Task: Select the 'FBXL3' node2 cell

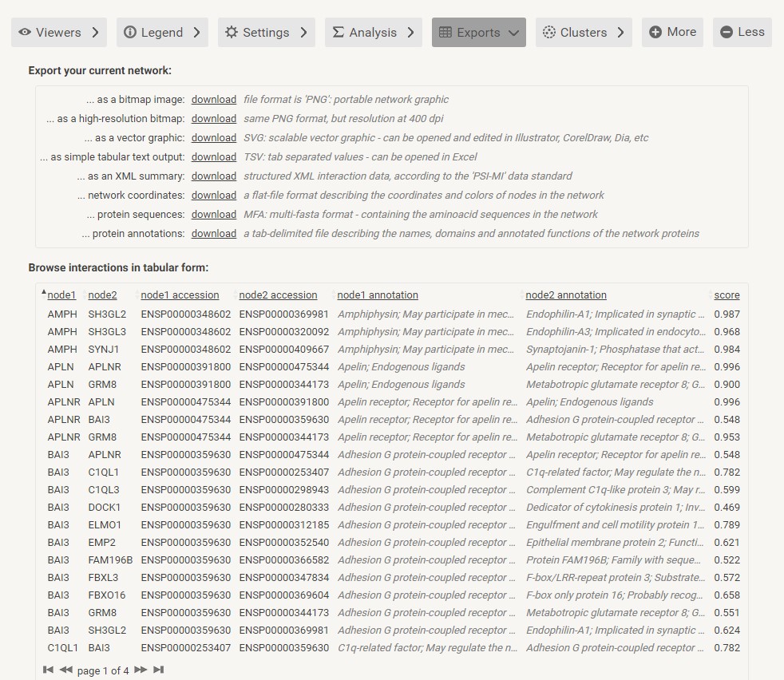Action: click(x=103, y=578)
